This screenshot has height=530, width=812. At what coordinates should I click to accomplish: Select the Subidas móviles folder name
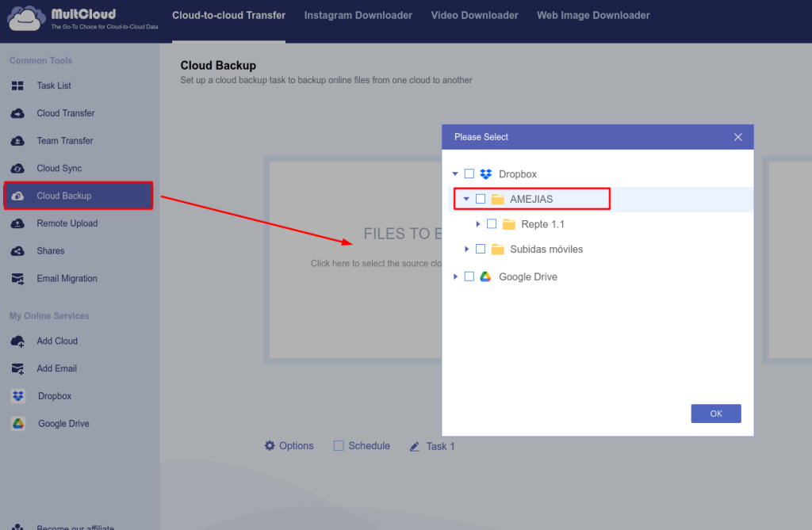pos(546,250)
